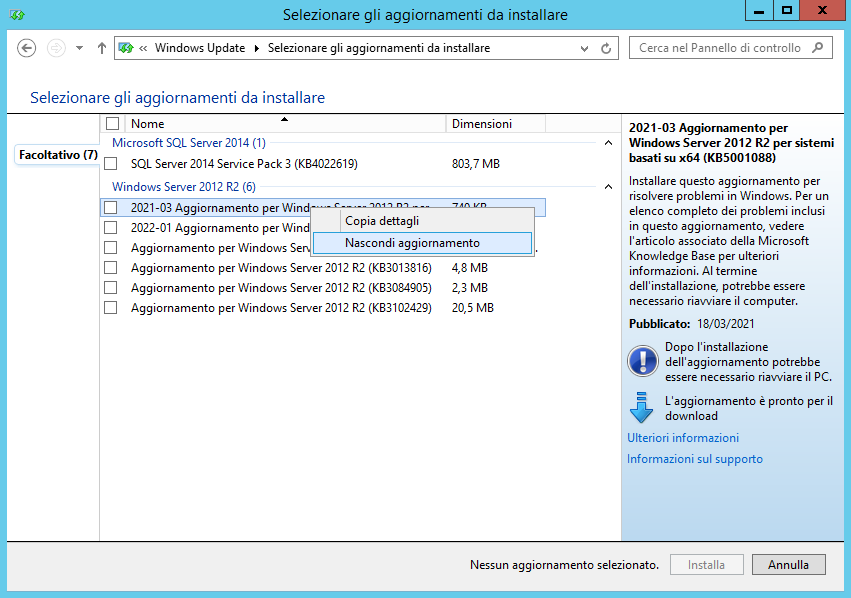
Task: Open the breadcrumb arrow after Windows Update
Action: (257, 48)
